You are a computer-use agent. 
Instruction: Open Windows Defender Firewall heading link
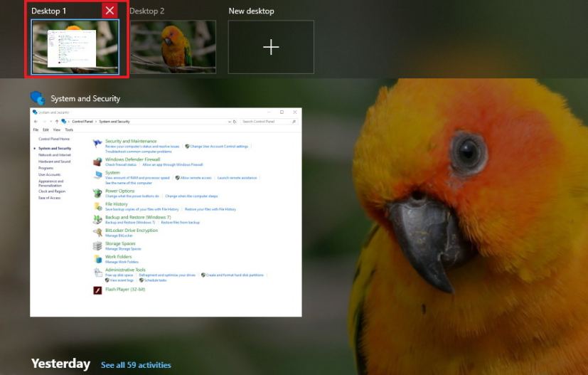click(x=133, y=159)
